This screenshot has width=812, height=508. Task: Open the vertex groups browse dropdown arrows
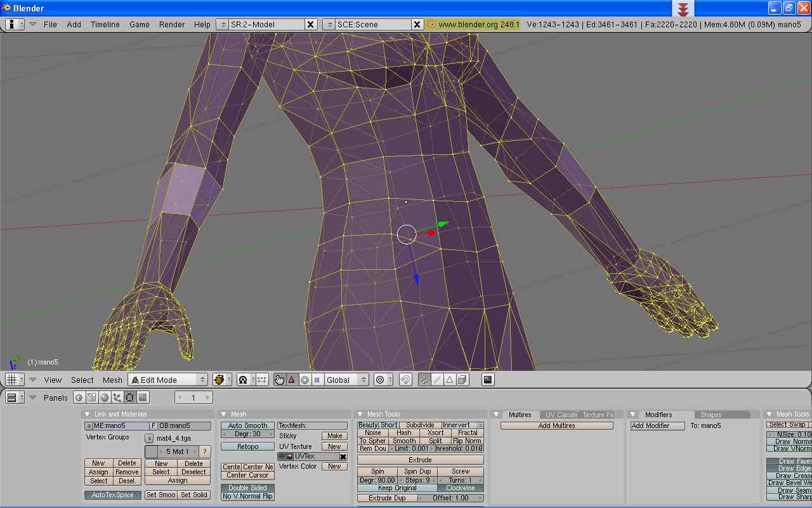click(149, 438)
